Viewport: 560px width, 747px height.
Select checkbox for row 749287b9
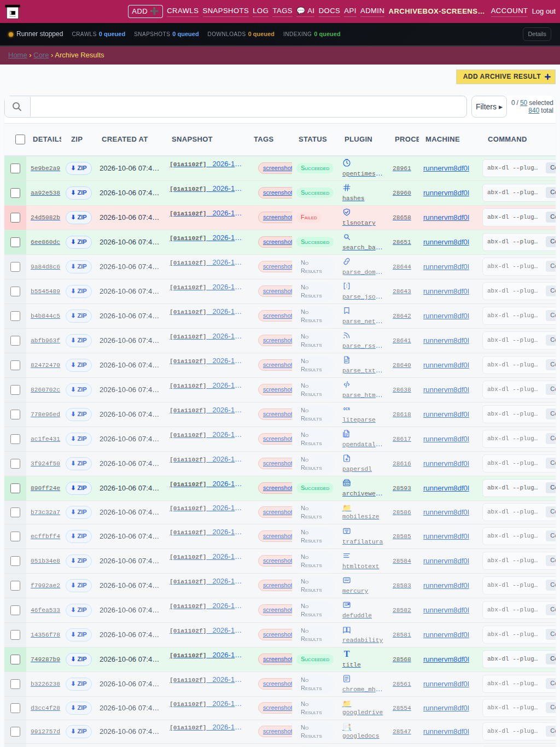[x=15, y=660]
